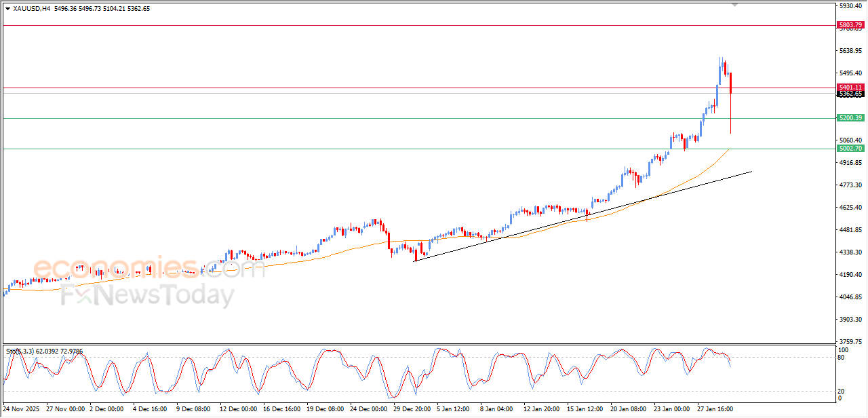Click 3903.30 on the price scale
Image resolution: width=868 pixels, height=418 pixels.
[850, 319]
